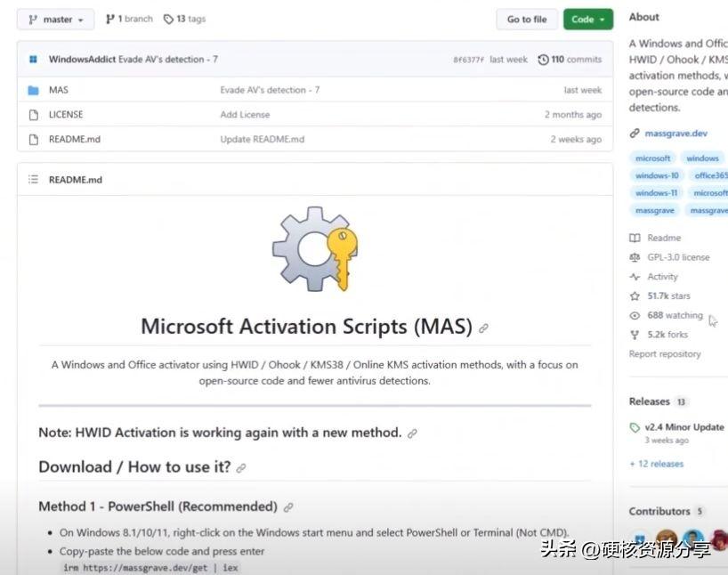Click the MAS folder icon
728x575 pixels.
[x=34, y=90]
